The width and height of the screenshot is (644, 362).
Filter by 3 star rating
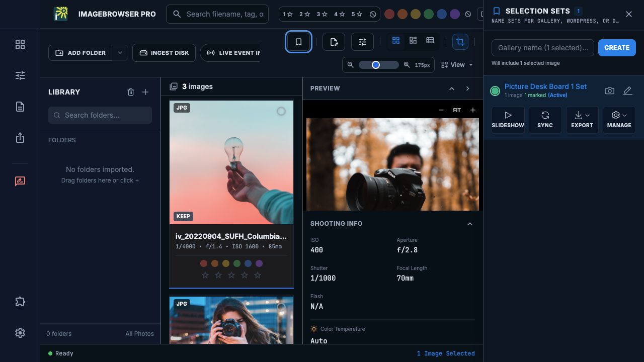click(322, 14)
